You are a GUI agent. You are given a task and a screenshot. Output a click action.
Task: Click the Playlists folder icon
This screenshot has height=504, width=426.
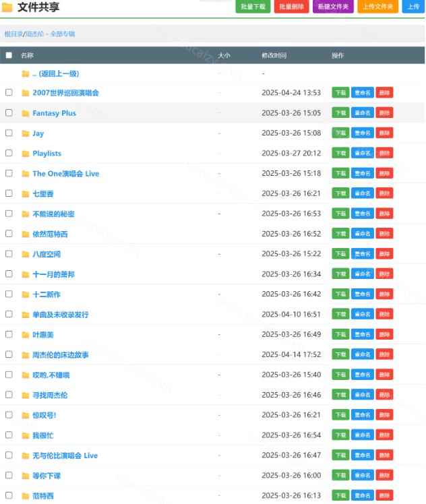point(26,154)
